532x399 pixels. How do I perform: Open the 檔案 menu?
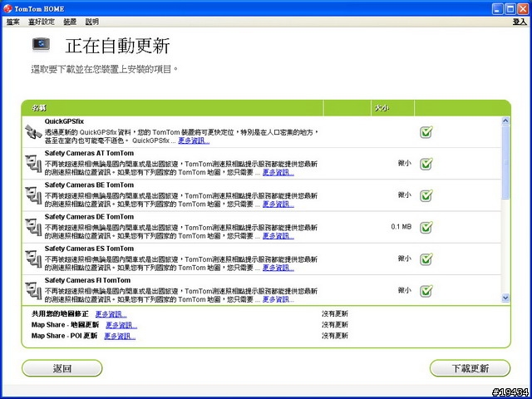(x=13, y=22)
